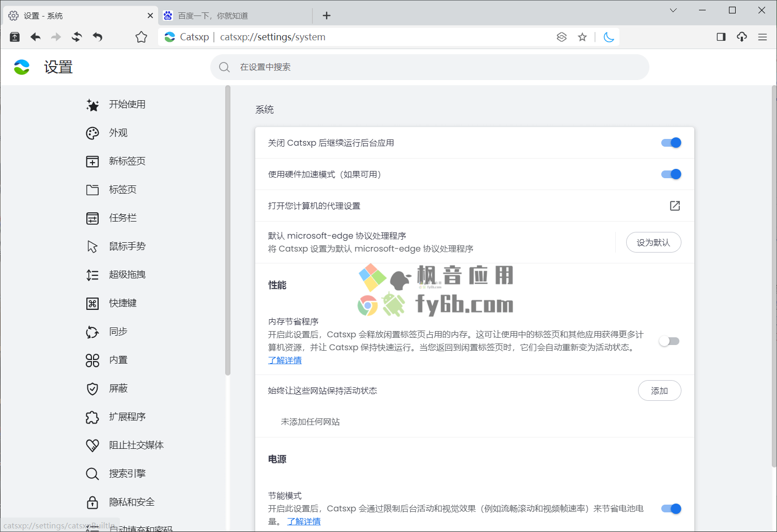Open 标签页 settings section
777x532 pixels.
123,190
